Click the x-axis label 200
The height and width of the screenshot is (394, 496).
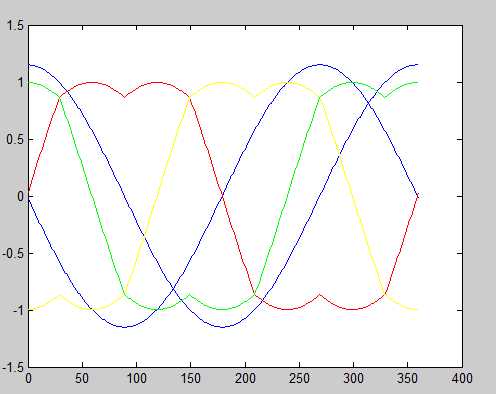(245, 378)
